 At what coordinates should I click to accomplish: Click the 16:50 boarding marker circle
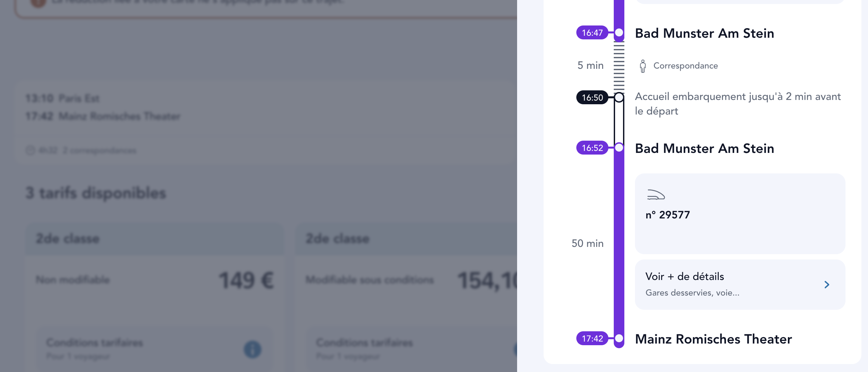point(619,98)
